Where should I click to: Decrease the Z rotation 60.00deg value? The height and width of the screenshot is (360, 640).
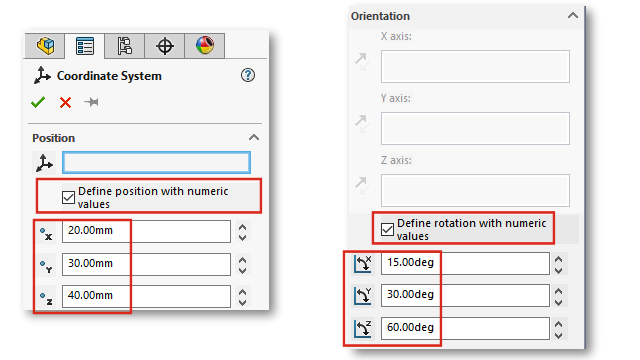tap(558, 336)
